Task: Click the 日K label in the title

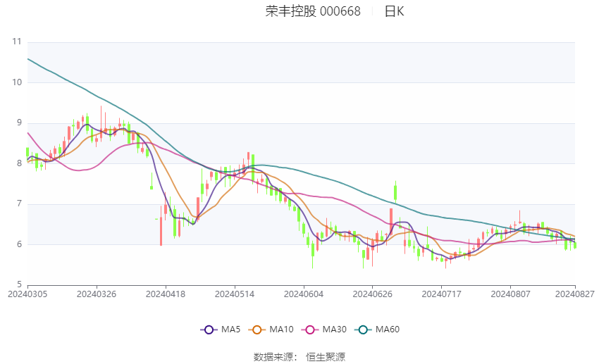Action: [394, 11]
